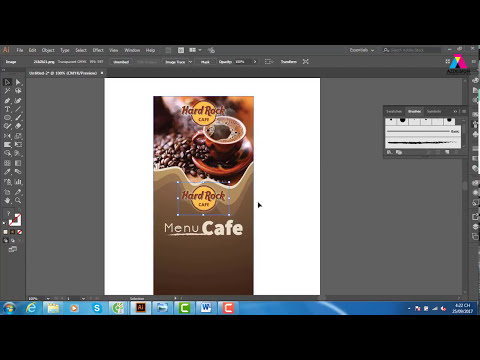Image resolution: width=480 pixels, height=360 pixels.
Task: Choose the Slice tool
Action: pyautogui.click(x=18, y=192)
